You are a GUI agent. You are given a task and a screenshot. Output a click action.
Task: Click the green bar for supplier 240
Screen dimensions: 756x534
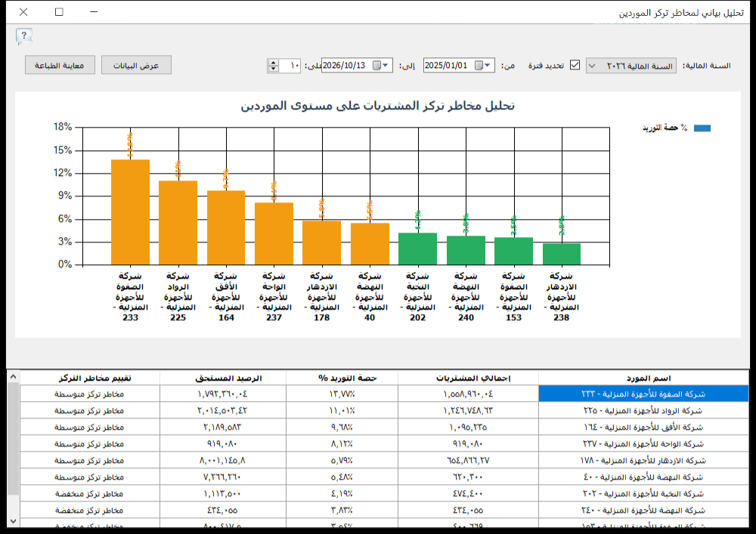tap(466, 251)
